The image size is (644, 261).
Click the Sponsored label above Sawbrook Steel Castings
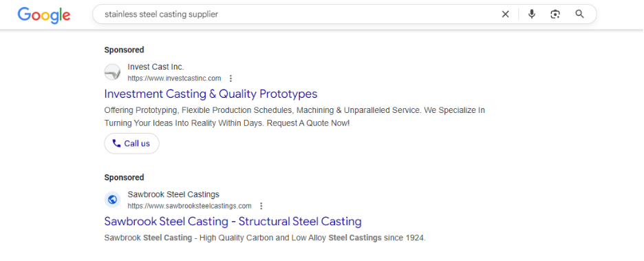[124, 178]
